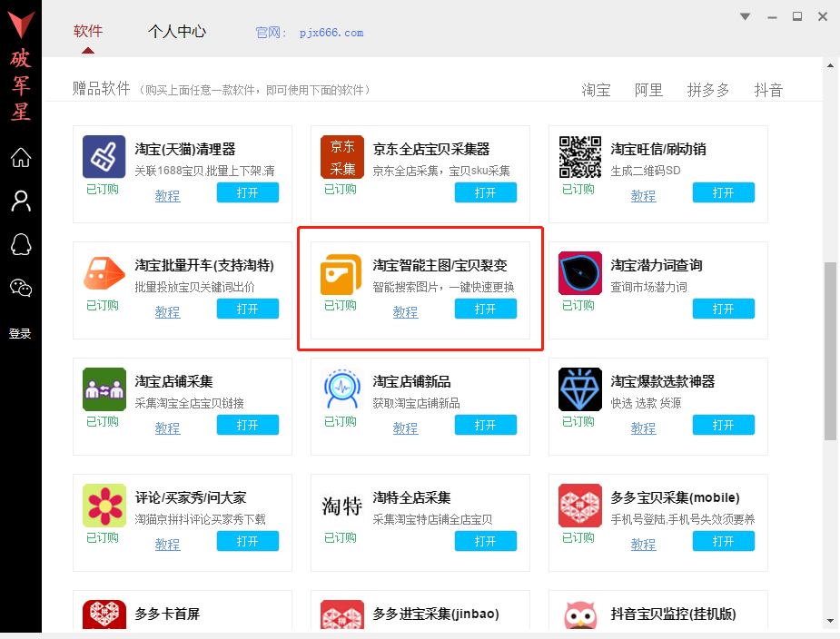The height and width of the screenshot is (639, 840).
Task: Click the 淘宝旺信/刷动销 QR code icon
Action: pyautogui.click(x=580, y=156)
